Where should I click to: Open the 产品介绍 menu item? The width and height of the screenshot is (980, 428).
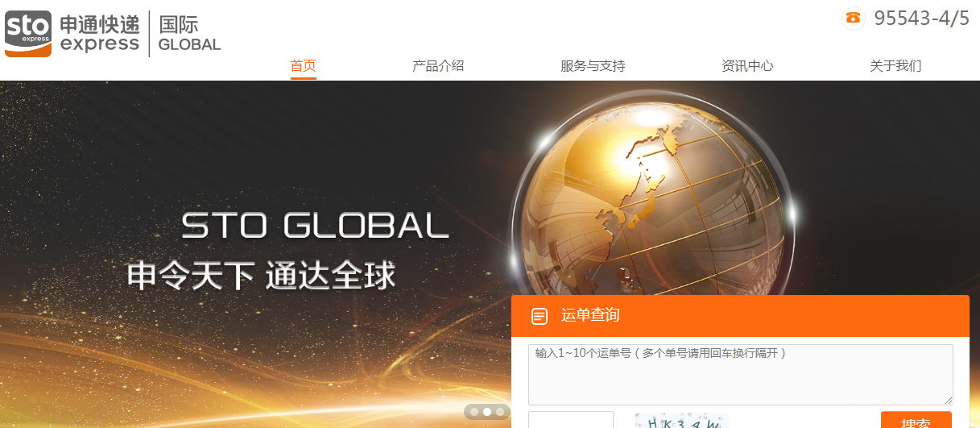tap(438, 66)
